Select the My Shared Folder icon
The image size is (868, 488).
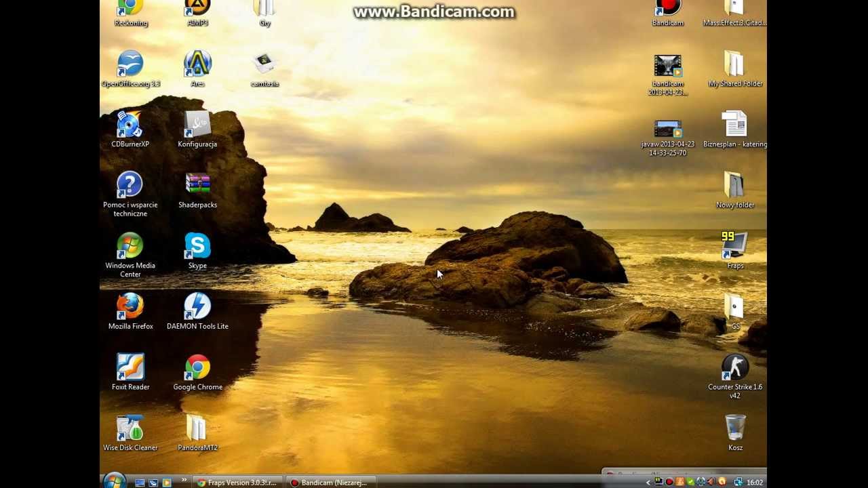pos(735,69)
